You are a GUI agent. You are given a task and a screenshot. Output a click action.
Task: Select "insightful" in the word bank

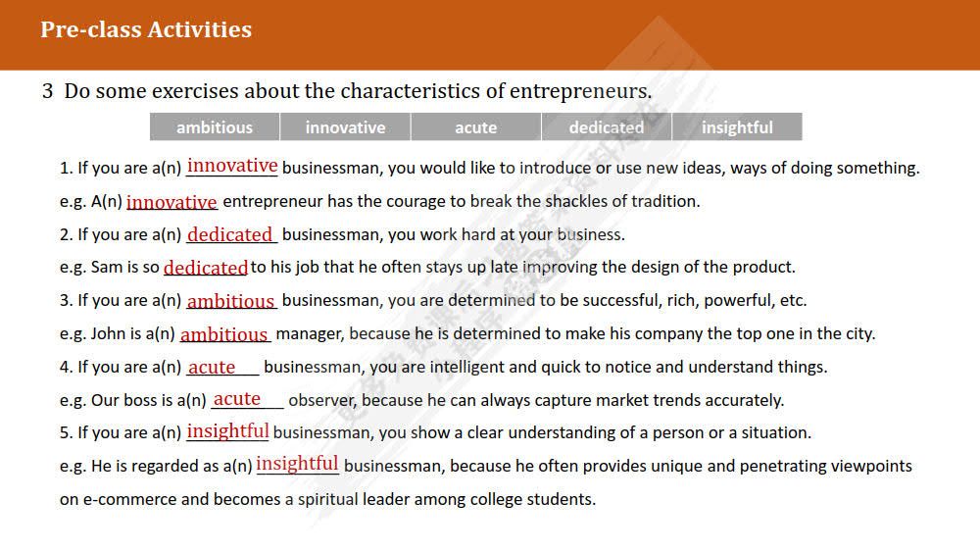(x=737, y=127)
